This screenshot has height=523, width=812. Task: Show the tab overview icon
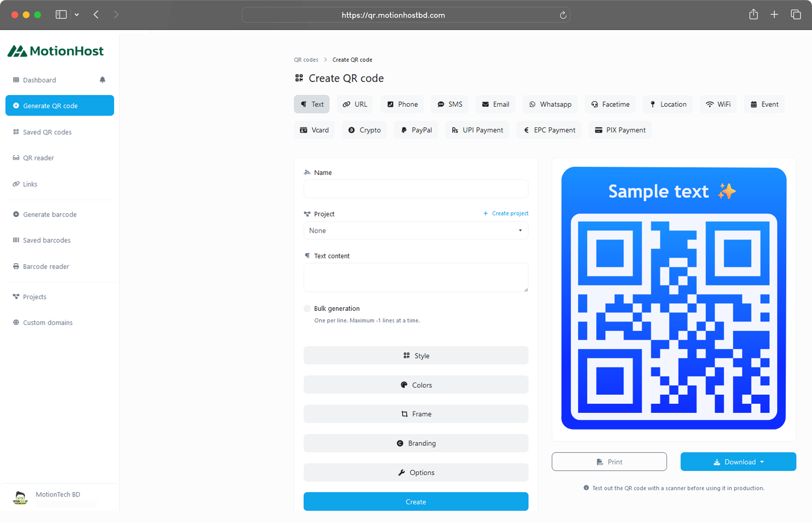coord(795,14)
